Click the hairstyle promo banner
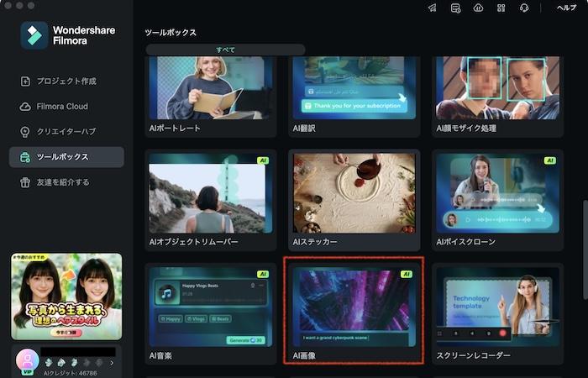 coord(66,297)
